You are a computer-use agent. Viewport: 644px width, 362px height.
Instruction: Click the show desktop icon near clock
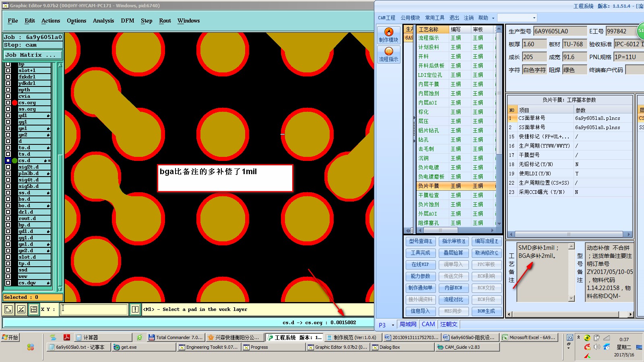pos(639,347)
